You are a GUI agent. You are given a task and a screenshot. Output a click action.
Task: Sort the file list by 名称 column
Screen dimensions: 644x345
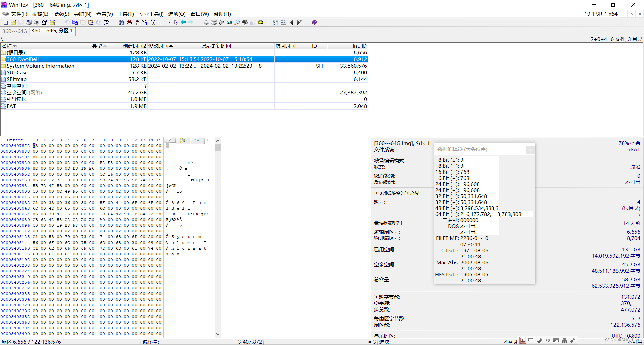click(x=46, y=46)
